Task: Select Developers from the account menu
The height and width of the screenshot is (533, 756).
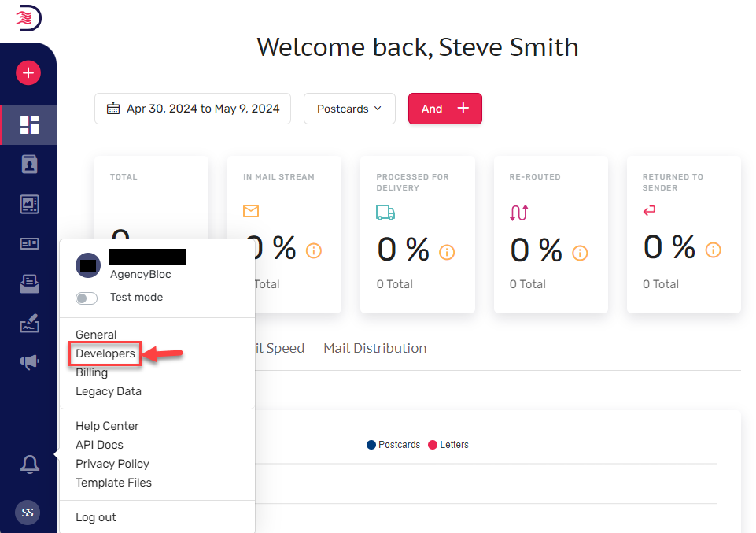Action: 104,353
